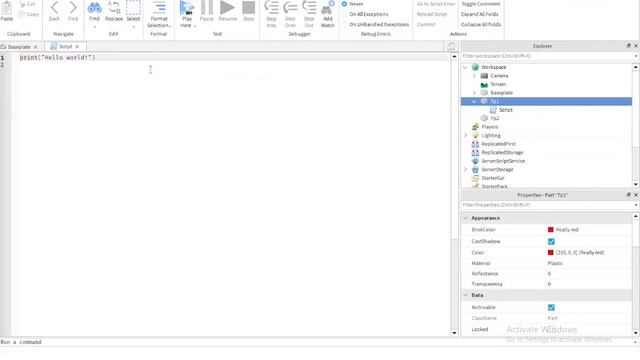Click the Stop test button

tap(248, 11)
